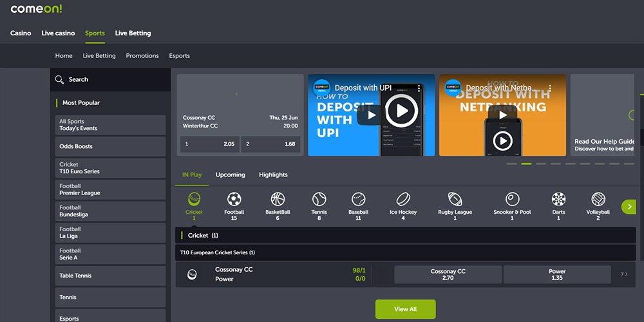This screenshot has width=644, height=322.
Task: Switch to the Upcoming tab
Action: tap(230, 175)
